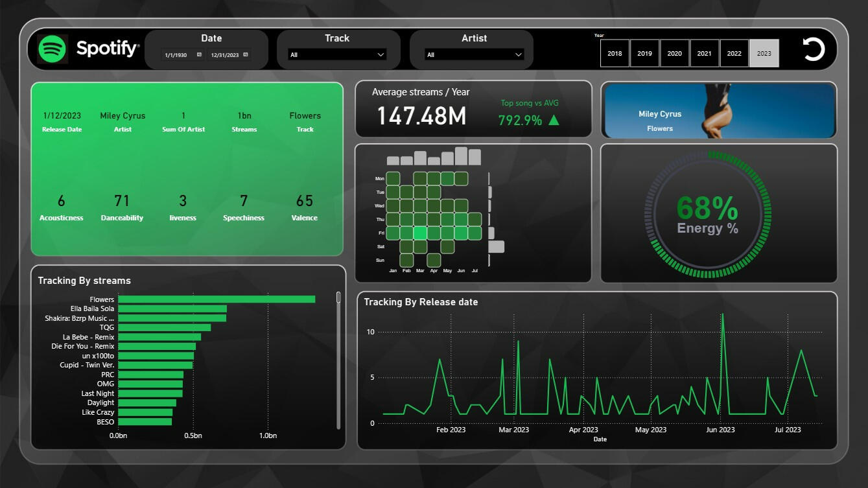This screenshot has height=488, width=868.
Task: Click the Spotify logo icon
Action: (x=53, y=49)
